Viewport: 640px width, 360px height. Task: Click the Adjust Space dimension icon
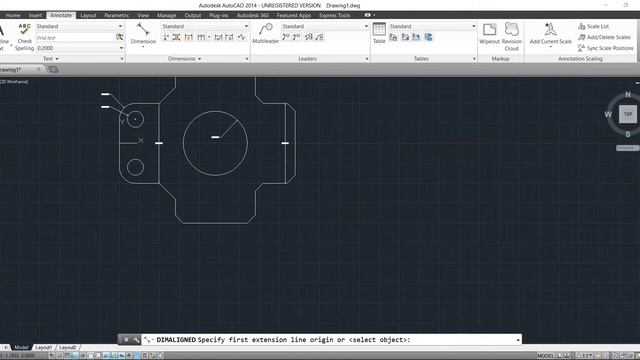tap(176, 37)
